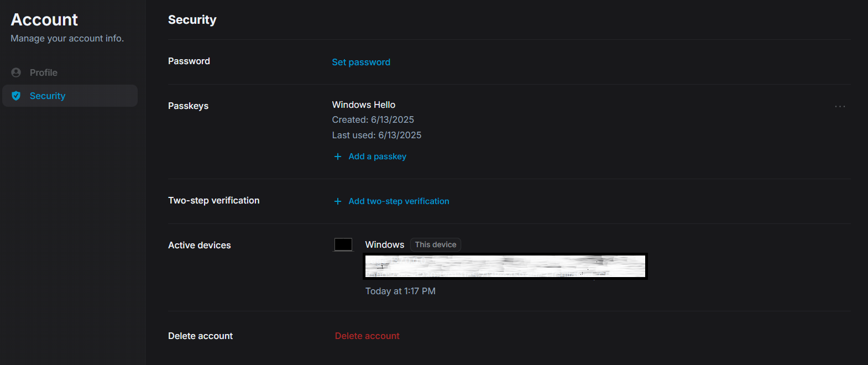The height and width of the screenshot is (365, 868).
Task: Click the plus icon beside two-step verification
Action: pos(338,201)
